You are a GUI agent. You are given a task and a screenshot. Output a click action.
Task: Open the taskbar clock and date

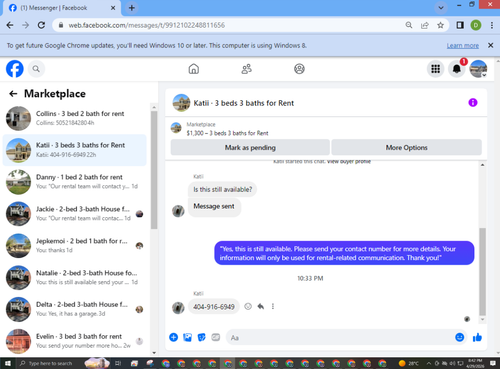[x=475, y=363]
